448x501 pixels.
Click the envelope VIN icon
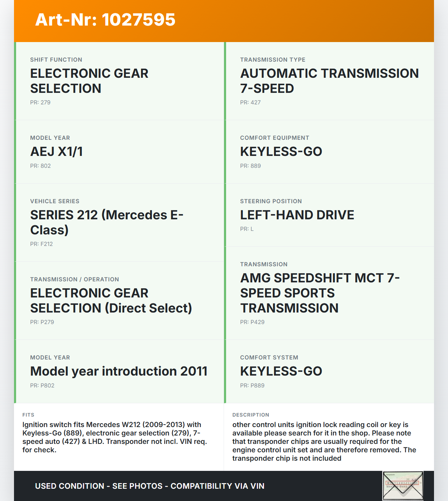tap(403, 486)
